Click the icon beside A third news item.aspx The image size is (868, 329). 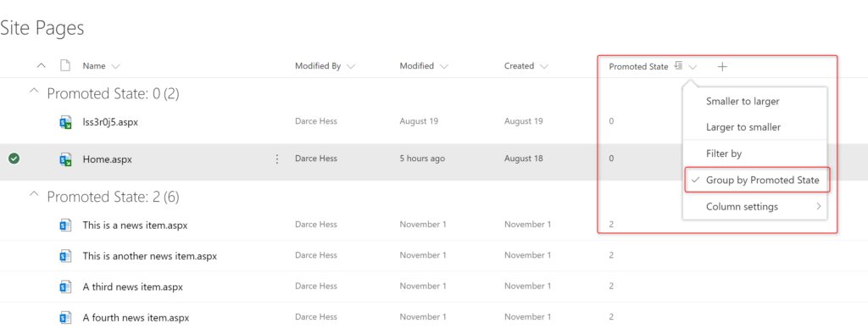click(x=66, y=287)
